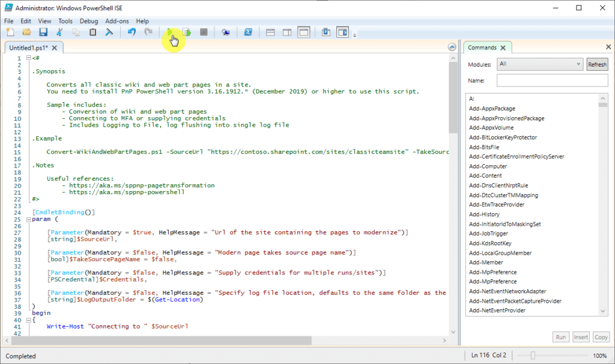This screenshot has height=364, width=615.
Task: Click the Insert button
Action: 581,337
